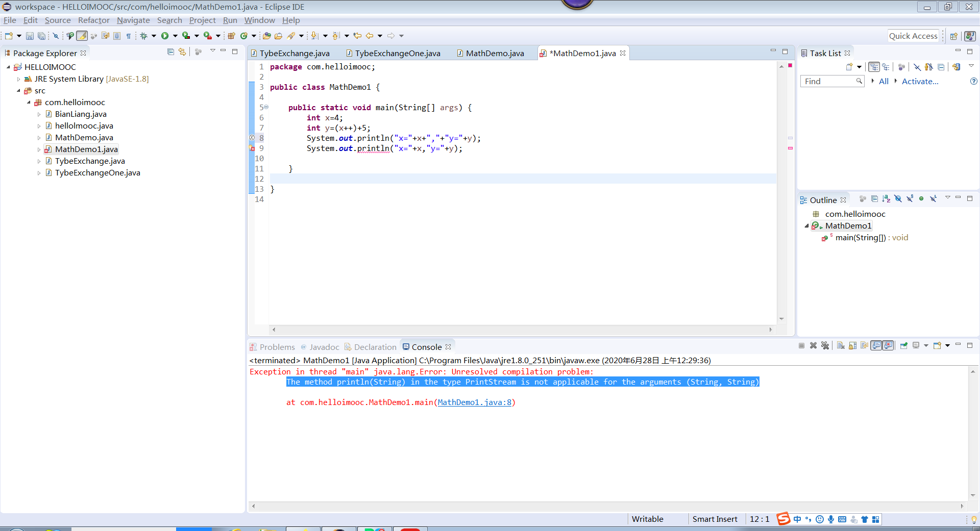Open the Navigate menu

[133, 20]
